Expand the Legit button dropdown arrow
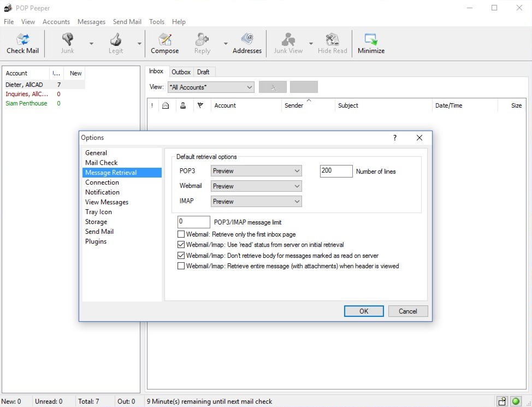This screenshot has width=532, height=407. tap(139, 44)
